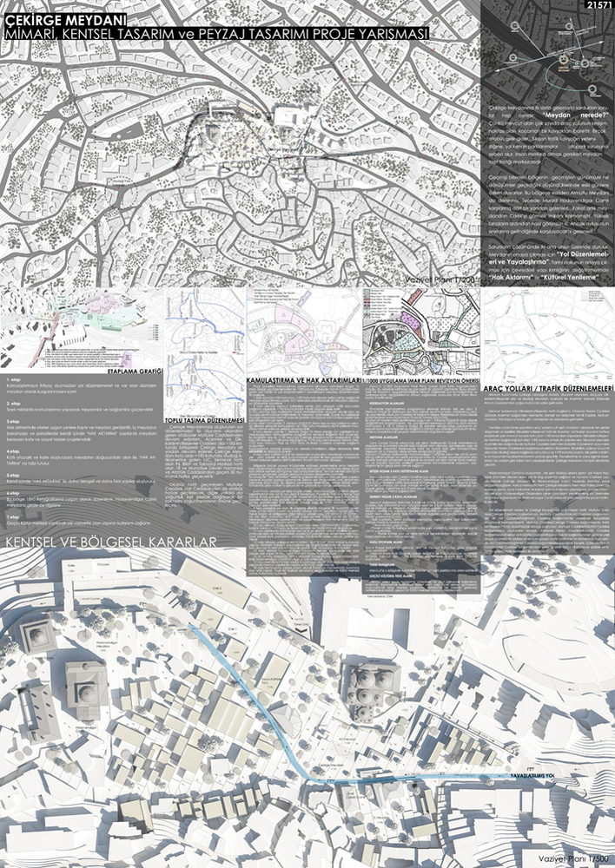The image size is (615, 868).
Task: Click the quoted text "Meydan nerede?"
Action: (576, 115)
